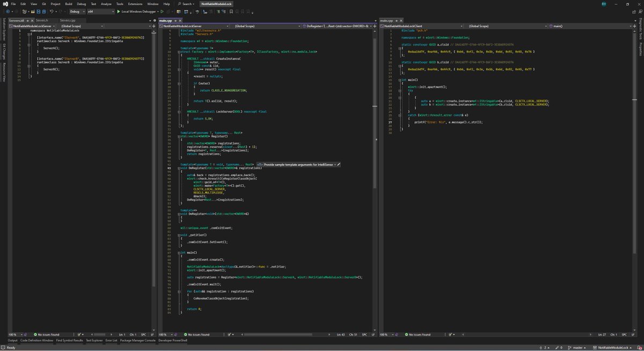Pin the middle main.cpp tab
644x351 pixels.
[x=175, y=20]
